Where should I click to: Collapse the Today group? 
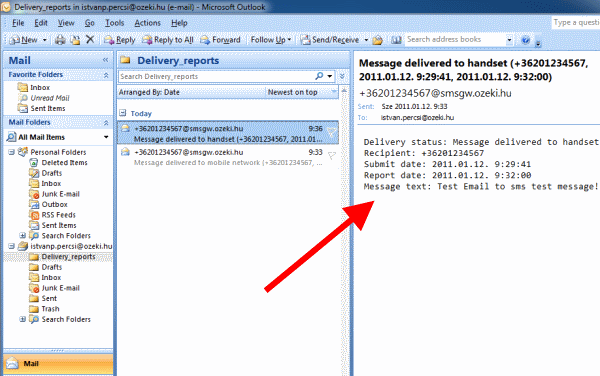point(122,113)
